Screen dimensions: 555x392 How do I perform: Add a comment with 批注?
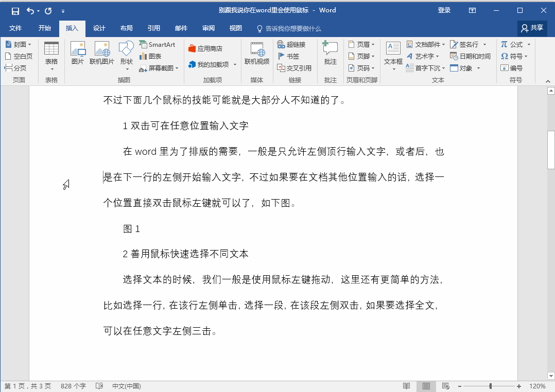tap(330, 53)
